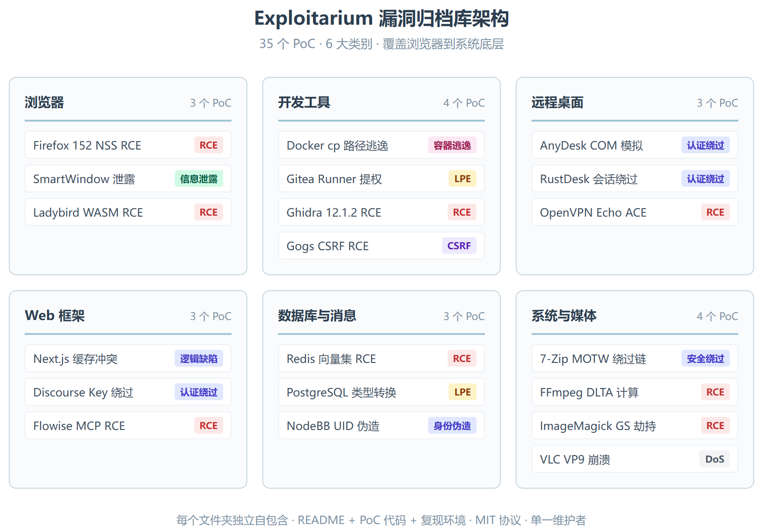Click the 数据库与消息 category heading
This screenshot has height=532, width=763.
(x=317, y=316)
